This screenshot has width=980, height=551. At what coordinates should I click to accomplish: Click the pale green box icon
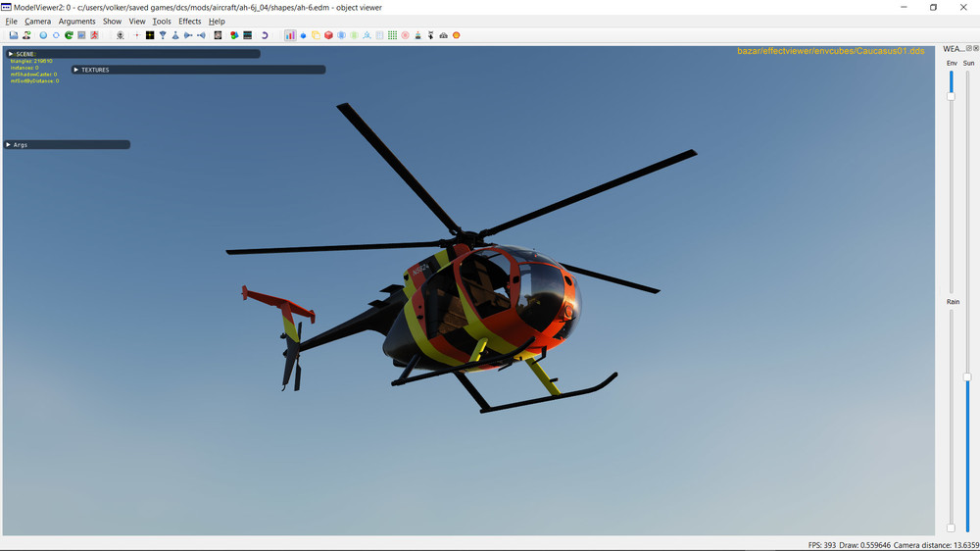(354, 35)
